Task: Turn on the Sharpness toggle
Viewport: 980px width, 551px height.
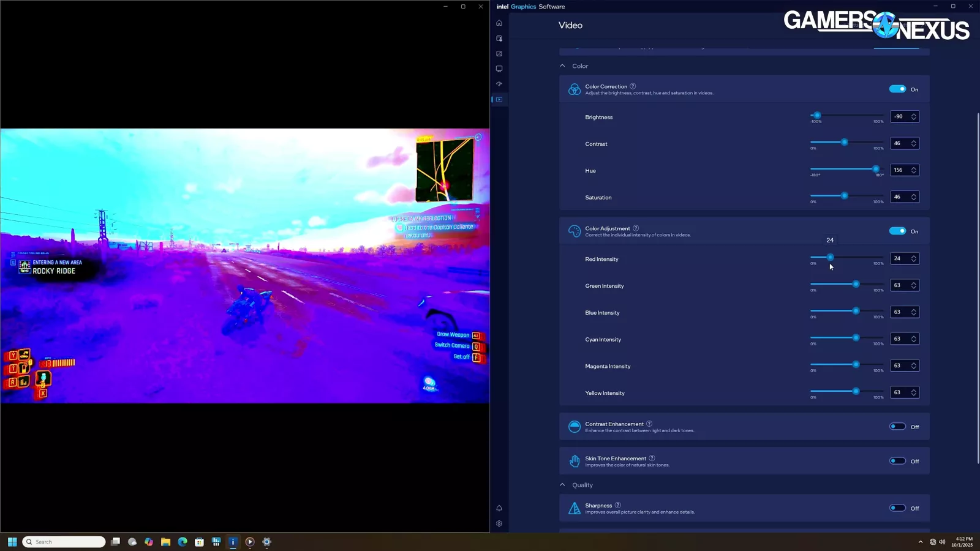Action: tap(897, 508)
